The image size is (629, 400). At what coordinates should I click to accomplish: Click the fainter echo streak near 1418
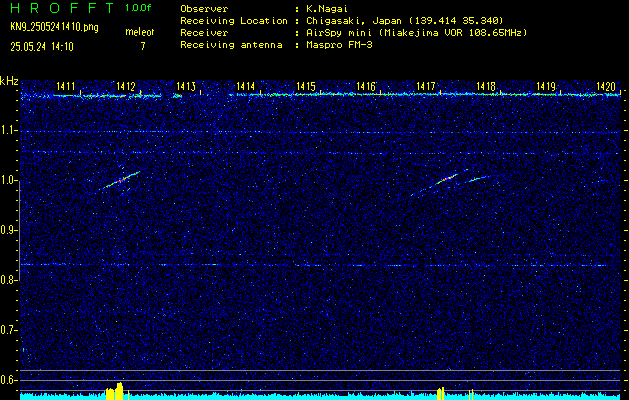coord(477,179)
